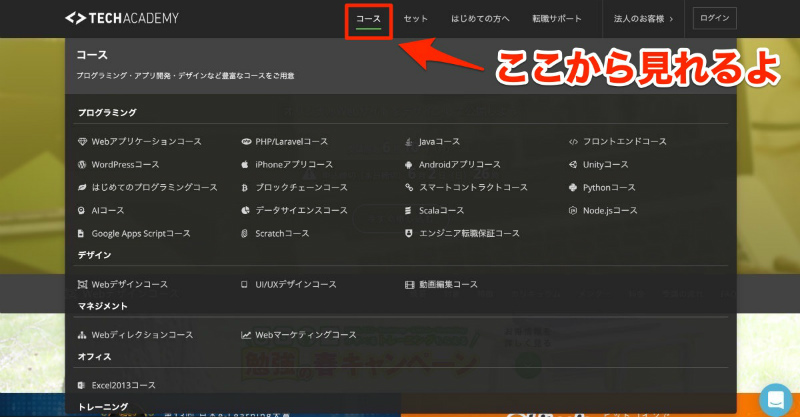Open スマートコントラクトコース

click(473, 187)
